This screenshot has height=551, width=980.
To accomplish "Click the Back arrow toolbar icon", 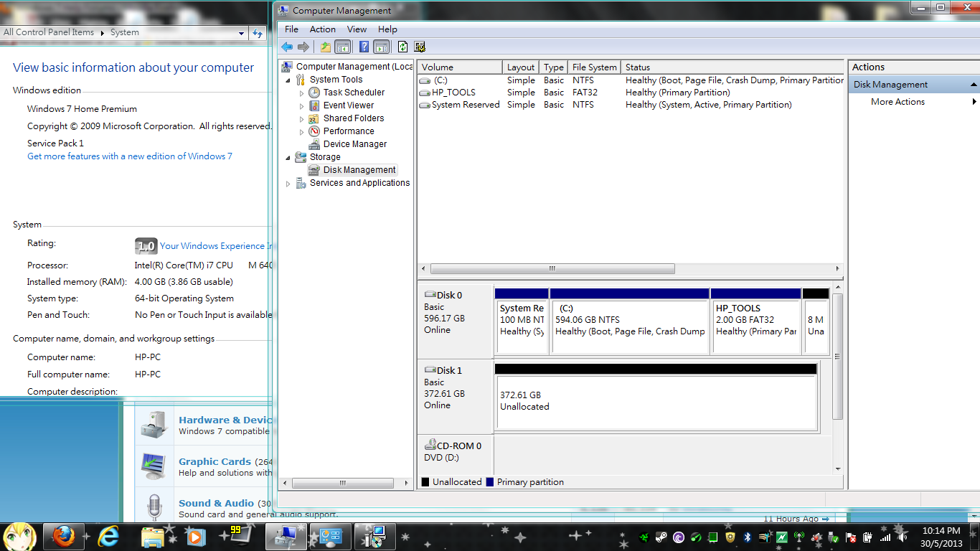I will tap(287, 47).
